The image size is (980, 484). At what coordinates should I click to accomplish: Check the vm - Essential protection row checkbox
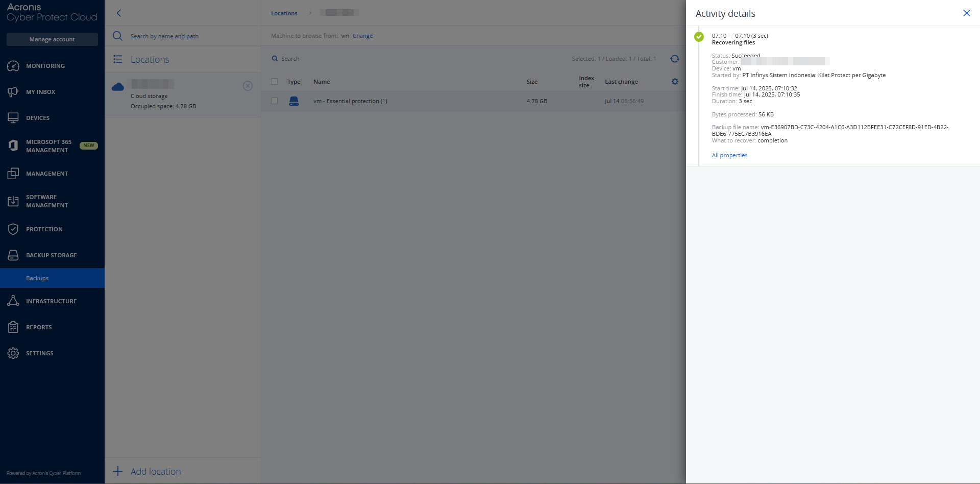click(275, 101)
